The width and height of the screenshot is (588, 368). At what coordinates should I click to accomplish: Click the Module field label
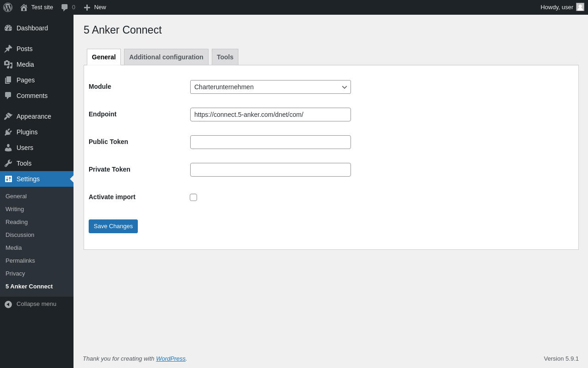pyautogui.click(x=100, y=86)
